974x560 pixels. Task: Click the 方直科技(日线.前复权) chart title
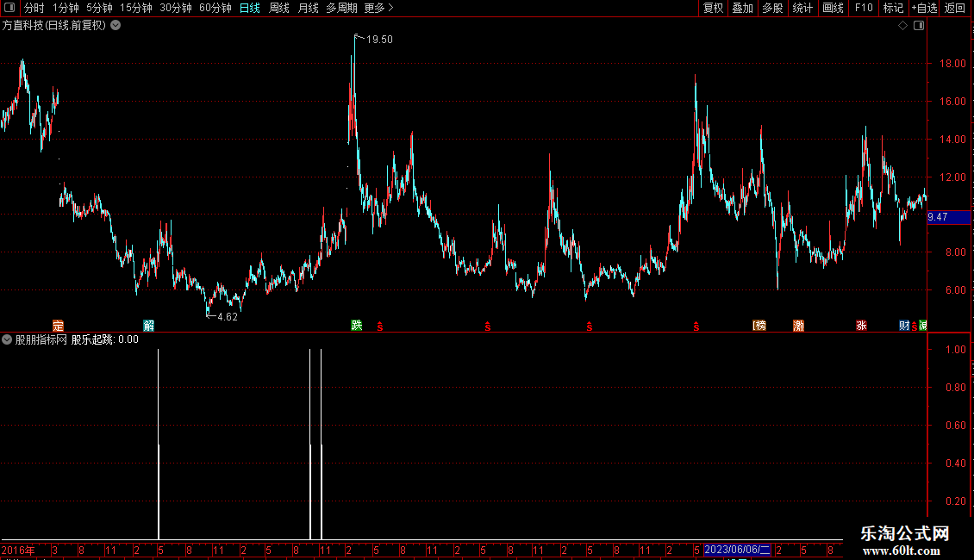coord(54,26)
